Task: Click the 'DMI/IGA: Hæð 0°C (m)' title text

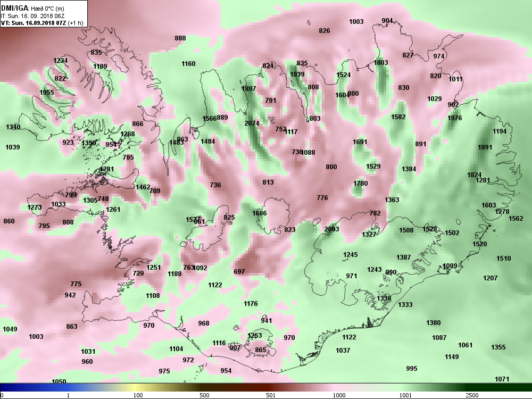Action: [x=32, y=8]
